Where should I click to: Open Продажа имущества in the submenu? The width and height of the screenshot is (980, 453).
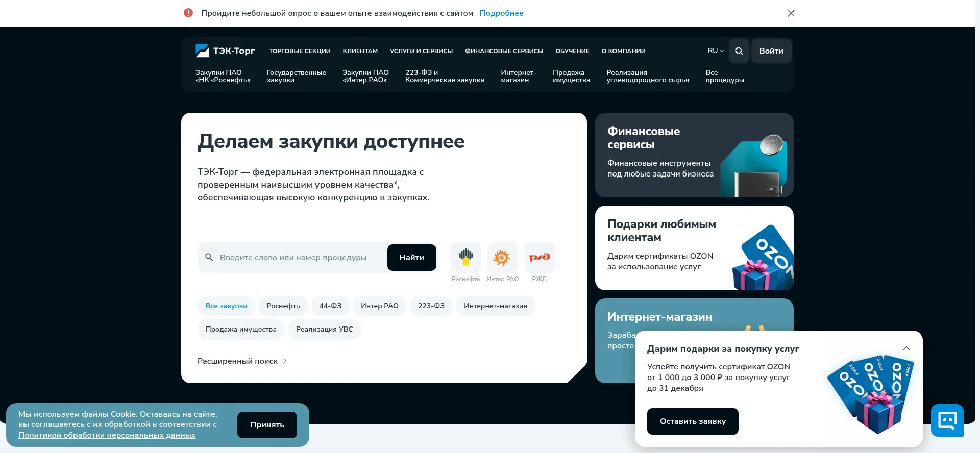(572, 76)
